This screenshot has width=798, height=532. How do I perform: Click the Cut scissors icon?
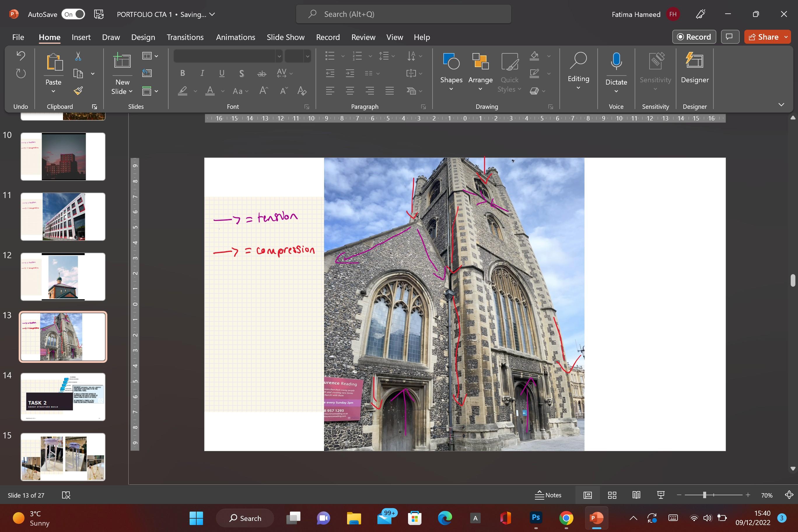click(78, 56)
